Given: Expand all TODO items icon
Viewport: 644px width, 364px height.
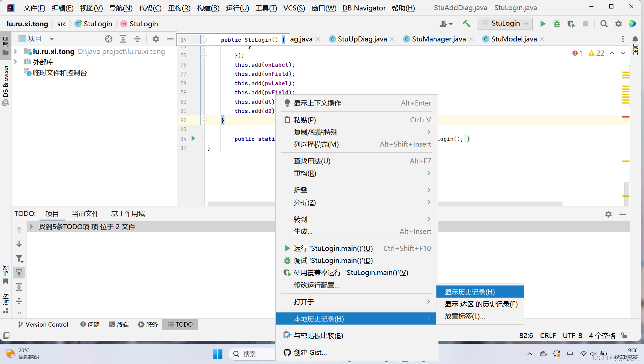Looking at the screenshot, I should coord(19,287).
